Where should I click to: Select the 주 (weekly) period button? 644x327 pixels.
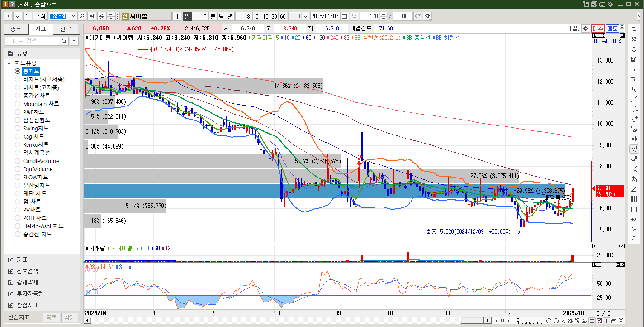(196, 16)
